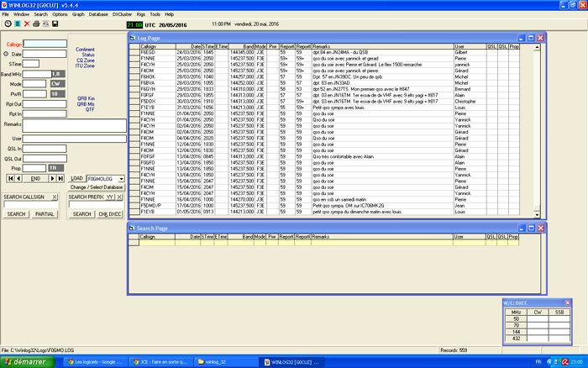
Task: Go to the next log record
Action: [52, 179]
